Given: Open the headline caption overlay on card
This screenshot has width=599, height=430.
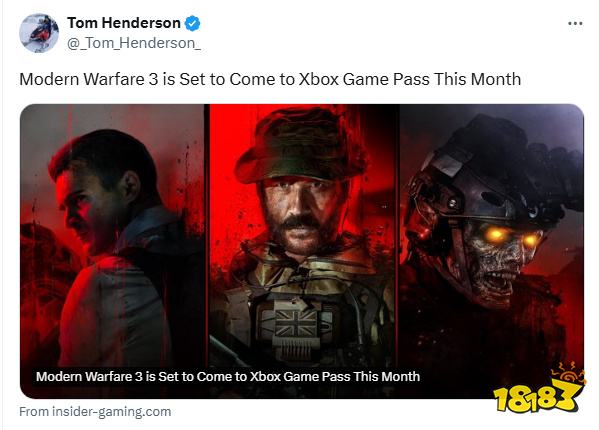Looking at the screenshot, I should (x=228, y=377).
